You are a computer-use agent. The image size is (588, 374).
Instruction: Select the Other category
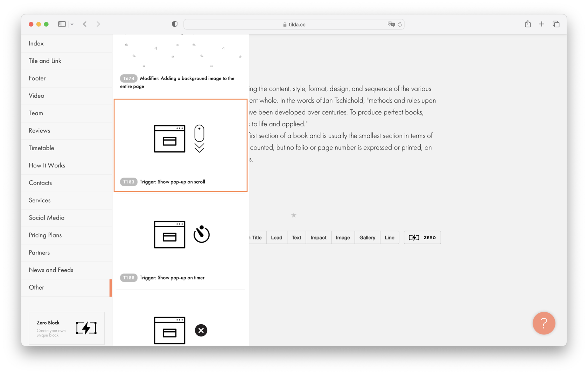(x=67, y=288)
